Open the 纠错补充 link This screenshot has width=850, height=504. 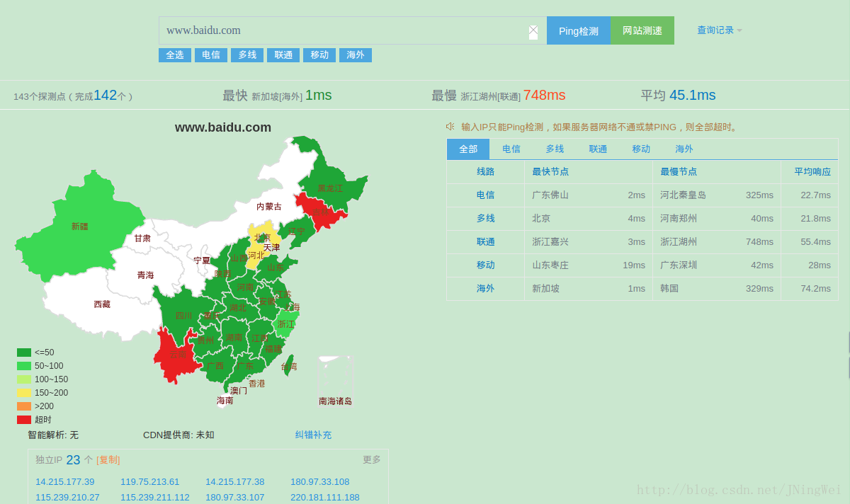pos(313,435)
